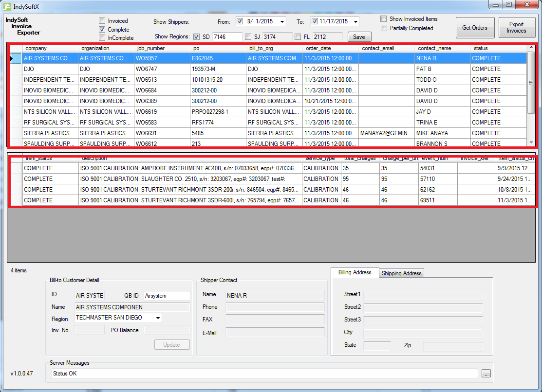Tick the InComplete checkbox

pos(102,38)
